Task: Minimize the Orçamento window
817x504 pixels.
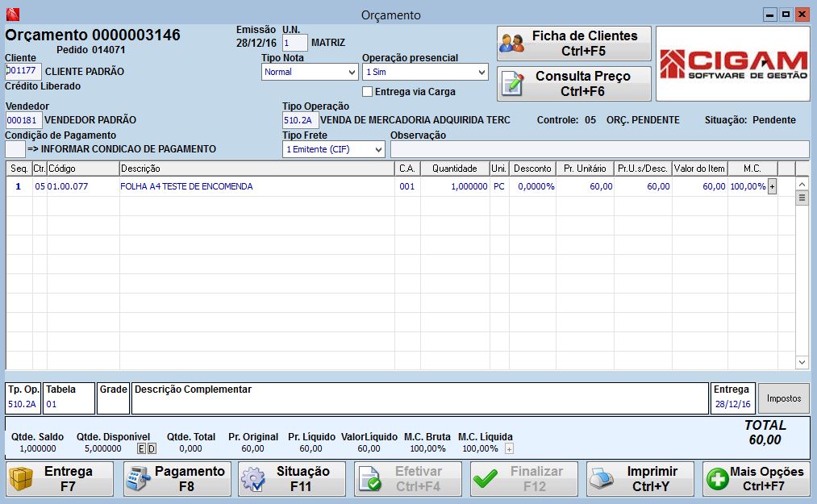Action: pos(769,15)
